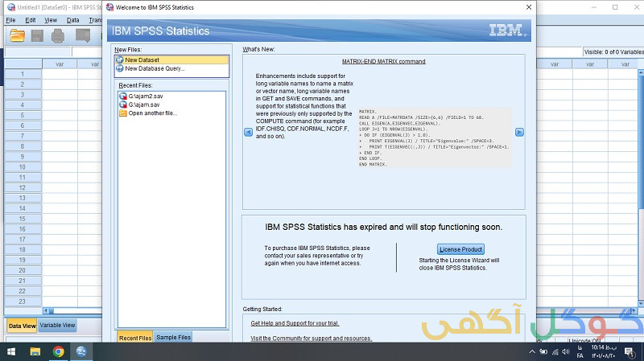The image size is (644, 361).
Task: Click the vertical scrollbar up arrow of data editor
Action: [641, 72]
